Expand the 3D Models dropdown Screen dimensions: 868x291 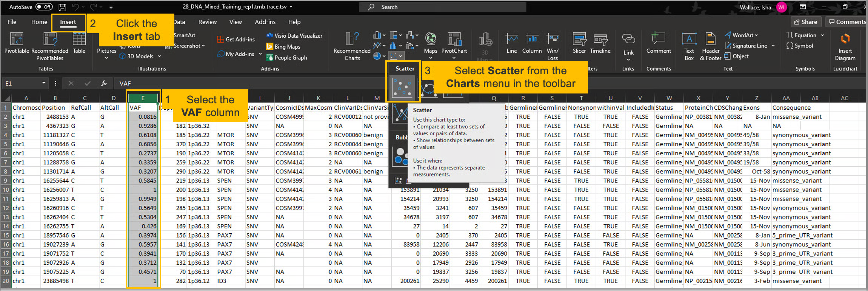(x=159, y=56)
